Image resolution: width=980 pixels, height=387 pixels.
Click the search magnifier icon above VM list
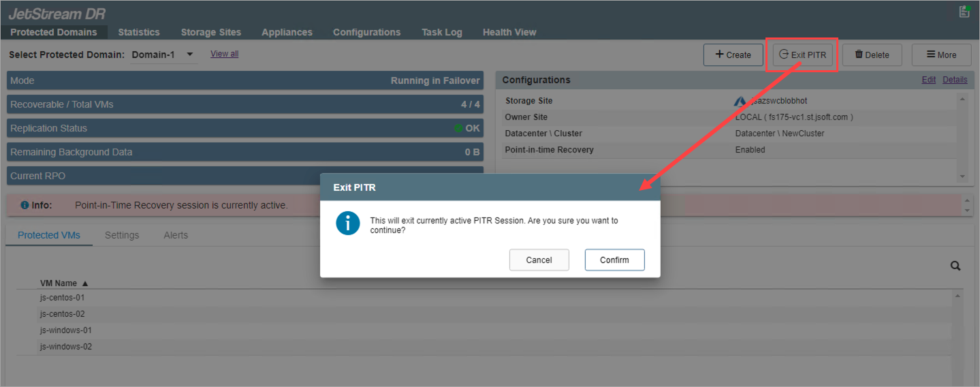(955, 266)
